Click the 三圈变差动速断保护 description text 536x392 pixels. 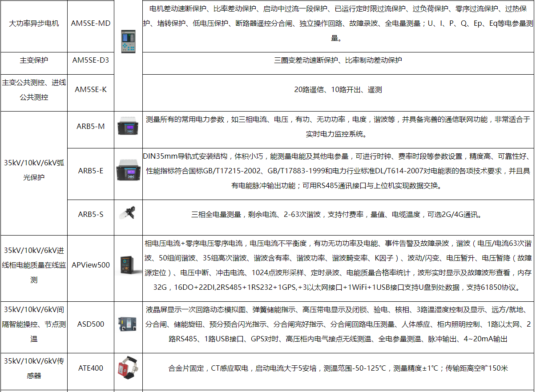pos(338,60)
